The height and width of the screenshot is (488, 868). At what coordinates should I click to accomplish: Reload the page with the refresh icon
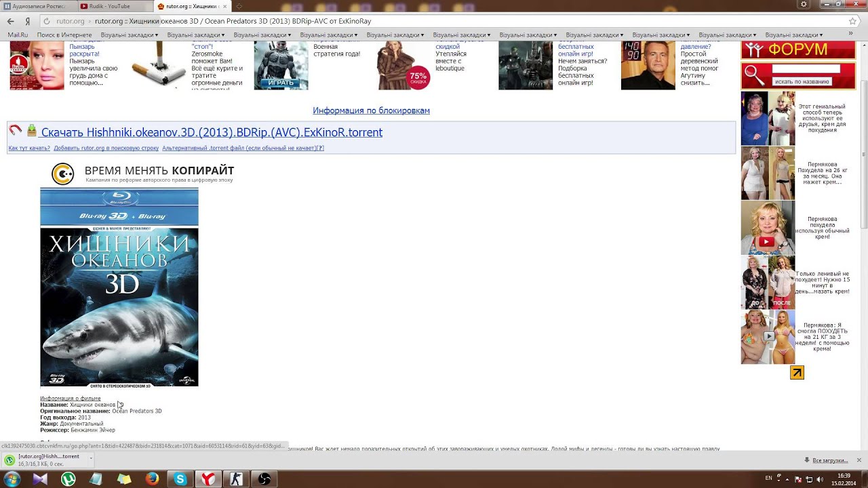tap(46, 21)
